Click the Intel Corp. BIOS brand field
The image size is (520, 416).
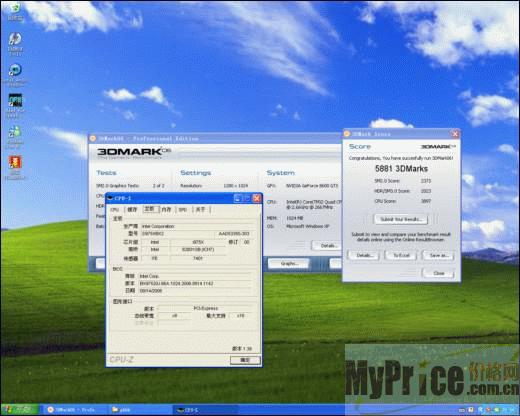point(195,276)
